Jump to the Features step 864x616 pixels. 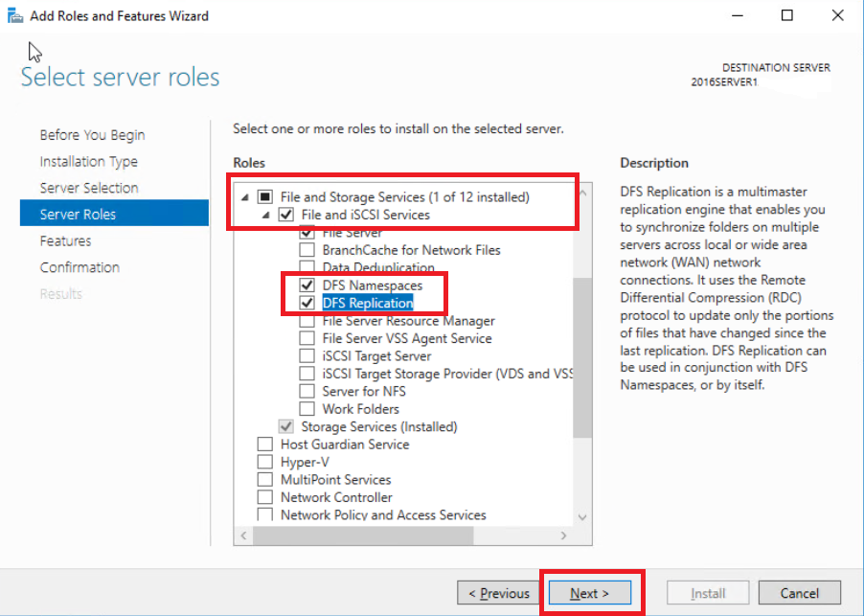coord(65,240)
